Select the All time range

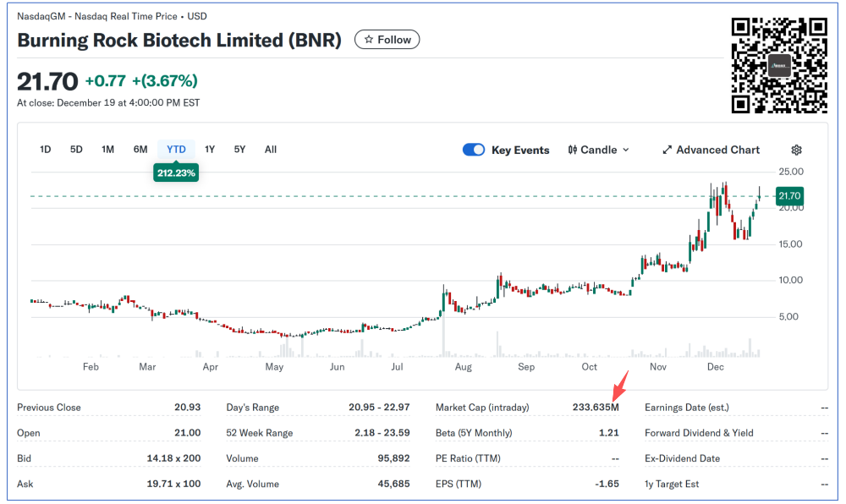271,150
